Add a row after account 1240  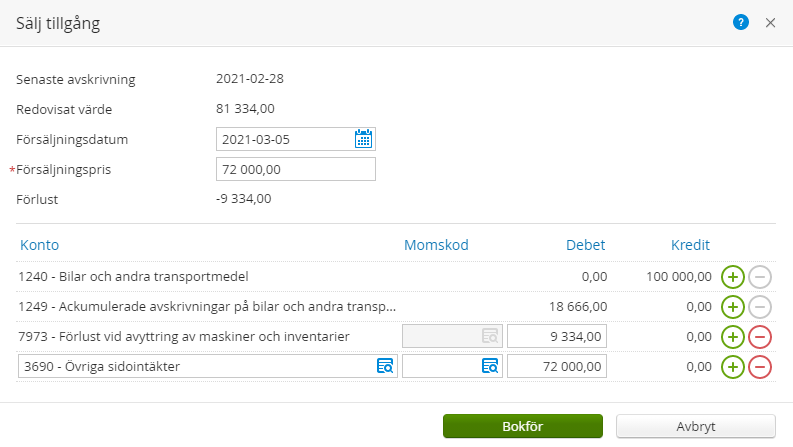[732, 277]
